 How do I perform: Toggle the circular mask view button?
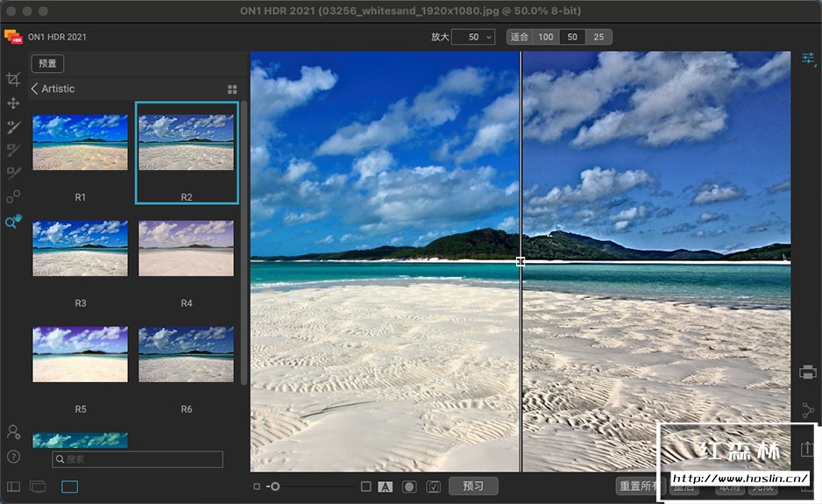[409, 486]
